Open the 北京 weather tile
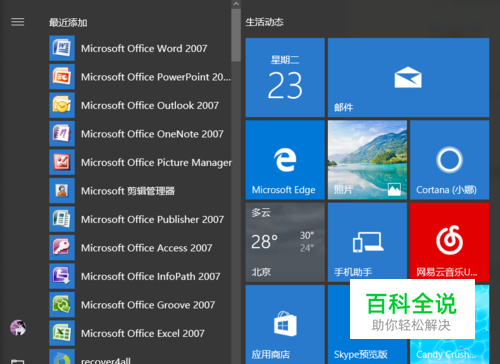The width and height of the screenshot is (500, 364). coord(285,242)
